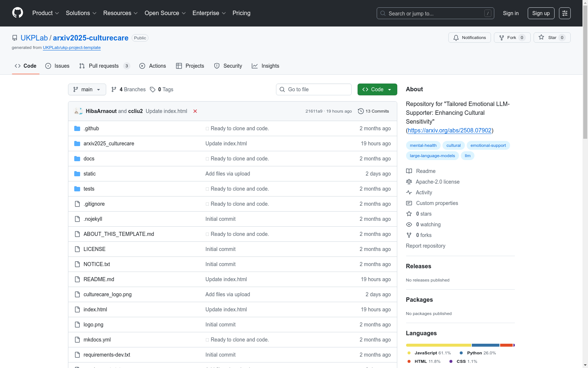
Task: Expand the Resources menu
Action: point(121,13)
